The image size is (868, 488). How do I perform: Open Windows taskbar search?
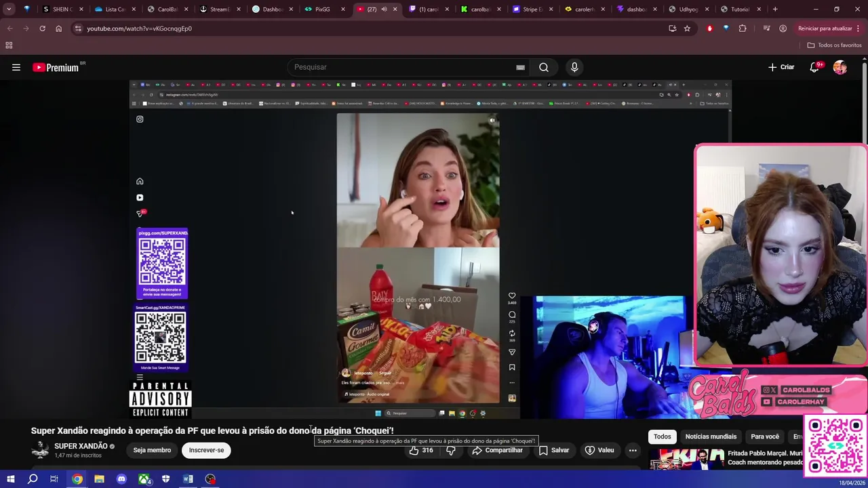click(x=33, y=479)
